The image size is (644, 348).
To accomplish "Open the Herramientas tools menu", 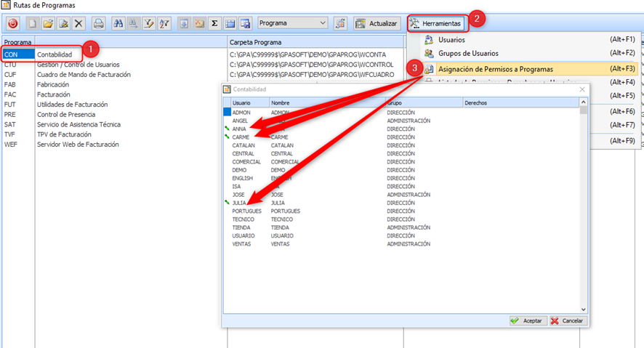I will (435, 23).
